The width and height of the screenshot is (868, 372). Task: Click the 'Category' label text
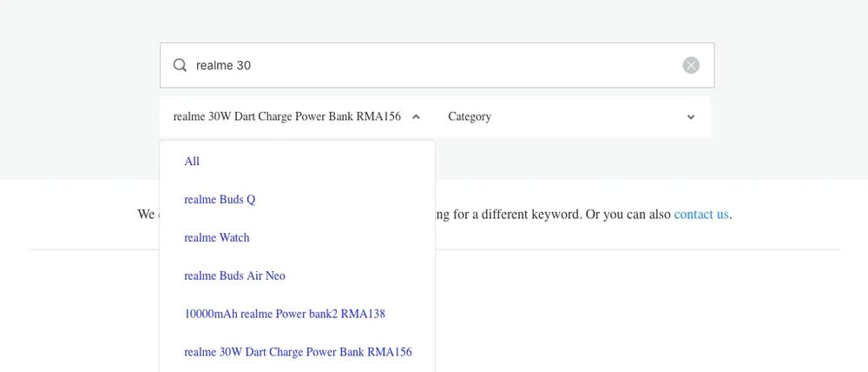point(470,116)
